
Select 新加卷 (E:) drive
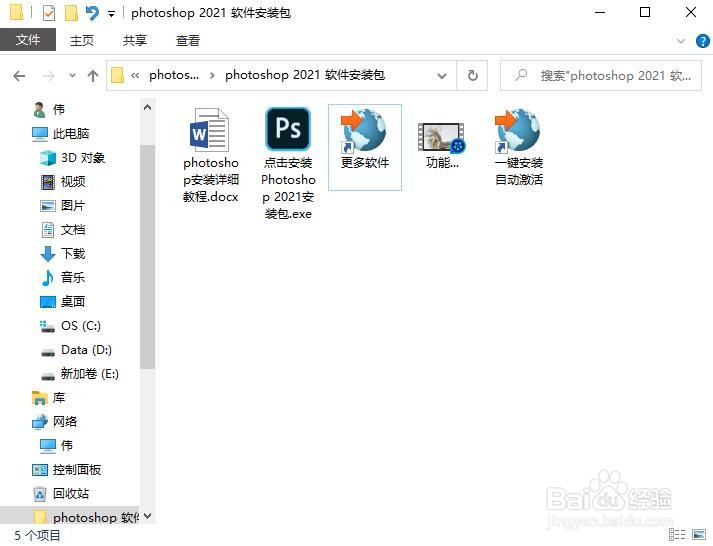[80, 374]
